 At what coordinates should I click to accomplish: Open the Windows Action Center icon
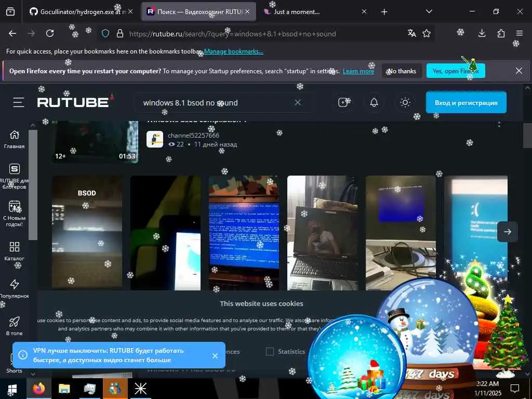(x=515, y=389)
